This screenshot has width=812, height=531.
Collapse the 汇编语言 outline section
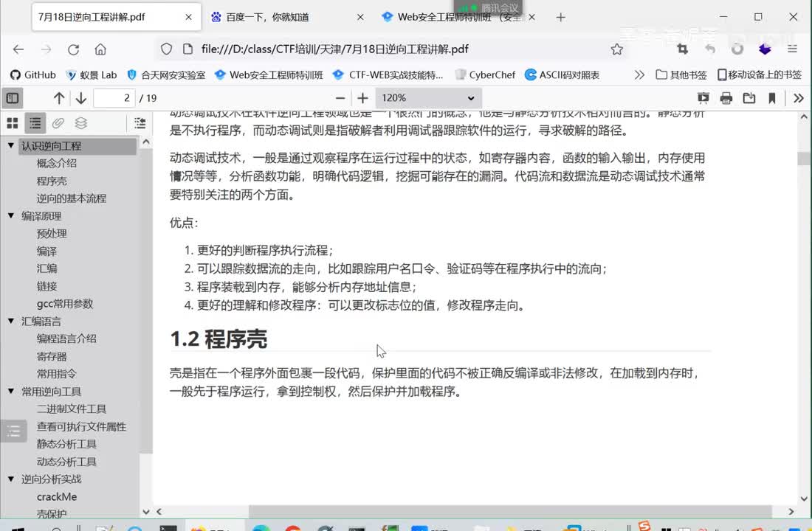click(x=11, y=321)
